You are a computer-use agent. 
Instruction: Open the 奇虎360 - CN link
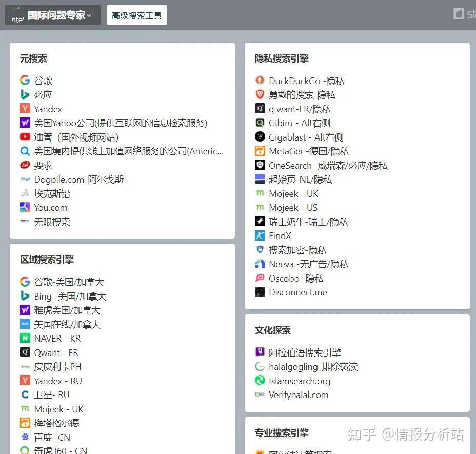tap(61, 450)
